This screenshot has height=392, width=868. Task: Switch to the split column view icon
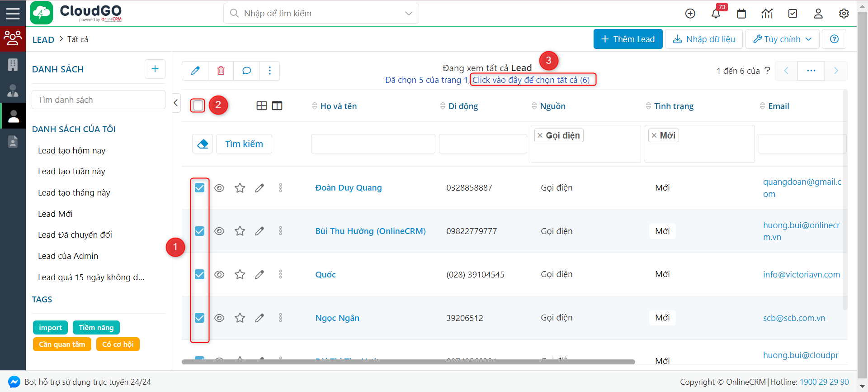click(277, 106)
